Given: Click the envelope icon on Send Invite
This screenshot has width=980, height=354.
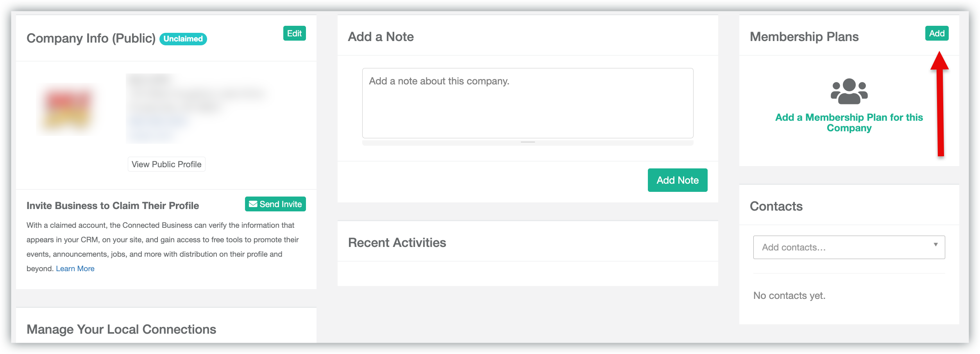Looking at the screenshot, I should tap(253, 204).
